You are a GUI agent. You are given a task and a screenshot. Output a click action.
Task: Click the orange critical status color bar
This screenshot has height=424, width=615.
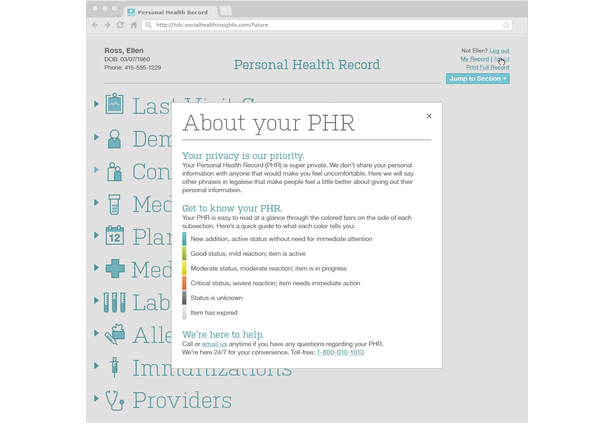[x=184, y=283]
